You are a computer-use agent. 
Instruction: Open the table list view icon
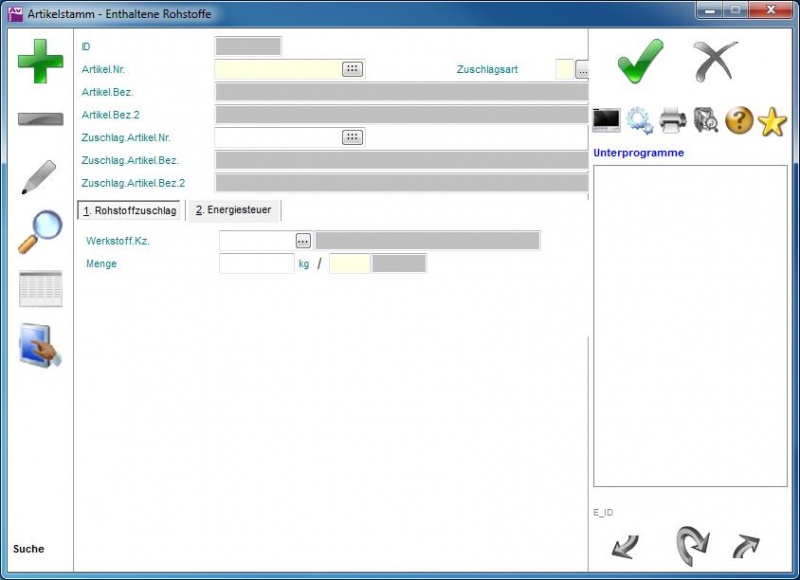40,289
